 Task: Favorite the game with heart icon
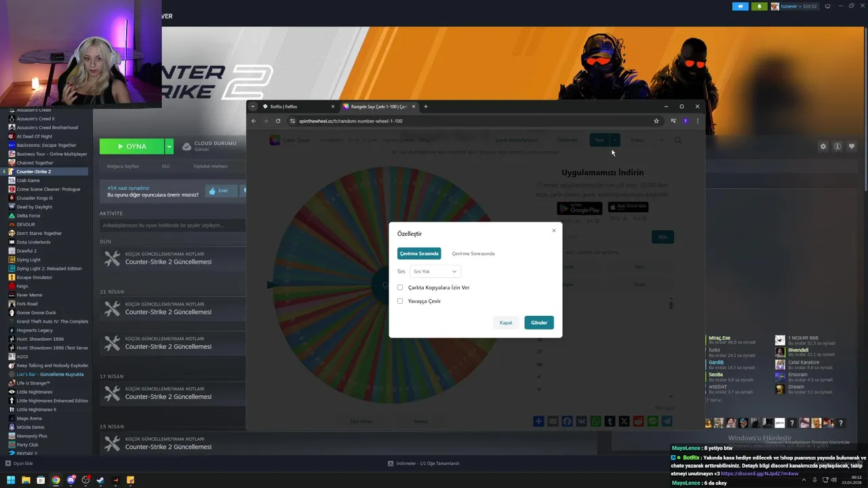click(852, 146)
